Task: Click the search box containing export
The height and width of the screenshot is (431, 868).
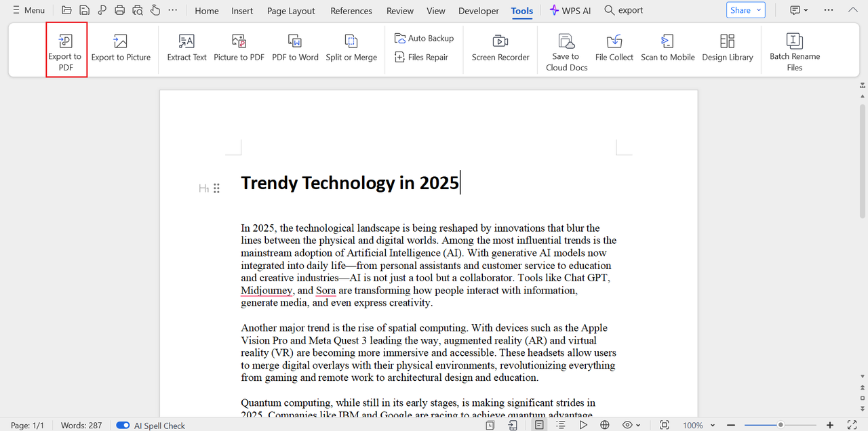Action: [x=624, y=10]
